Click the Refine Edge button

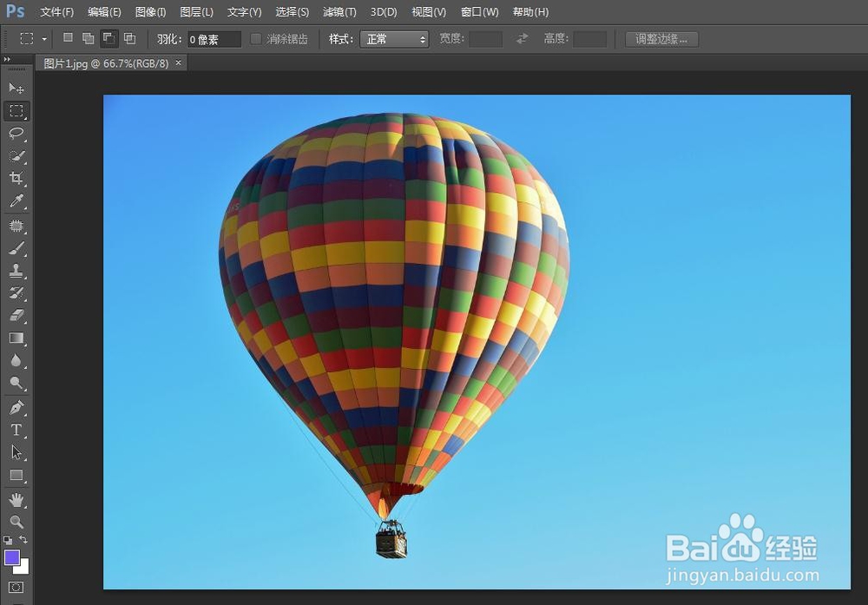(x=661, y=39)
